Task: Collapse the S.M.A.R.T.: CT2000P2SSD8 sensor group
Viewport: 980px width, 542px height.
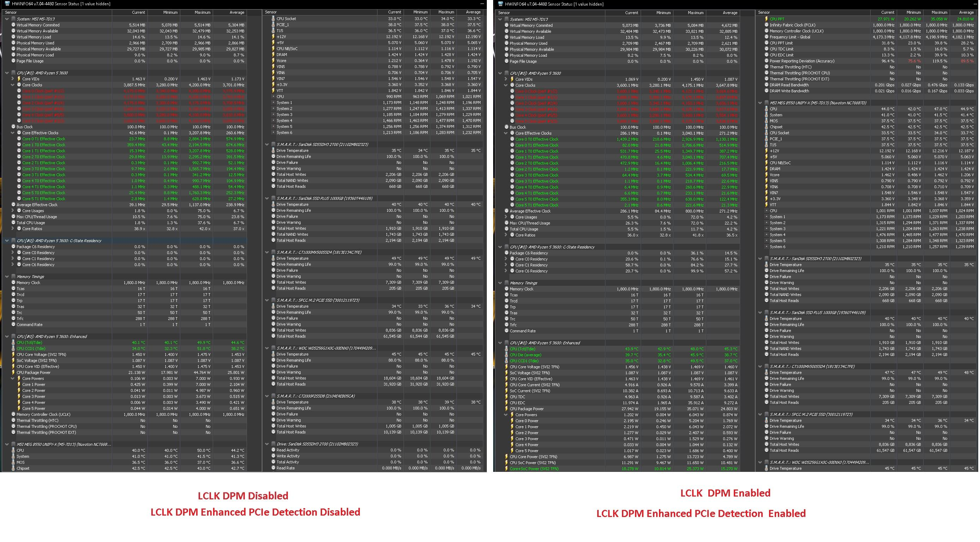Action: 267,396
